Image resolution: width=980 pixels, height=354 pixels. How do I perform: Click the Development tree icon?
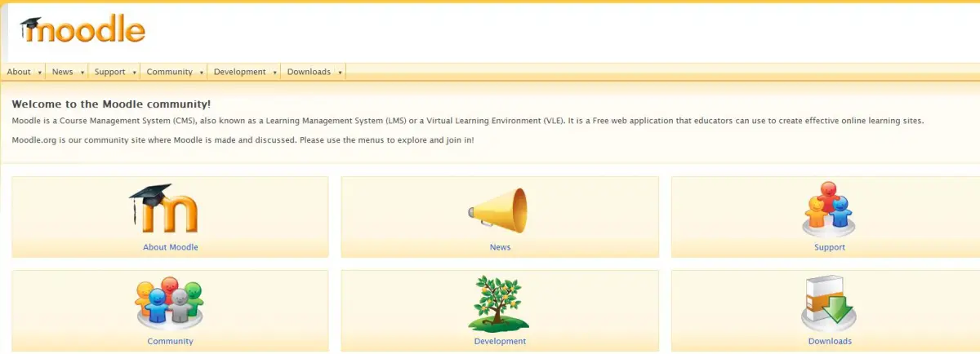click(x=499, y=303)
